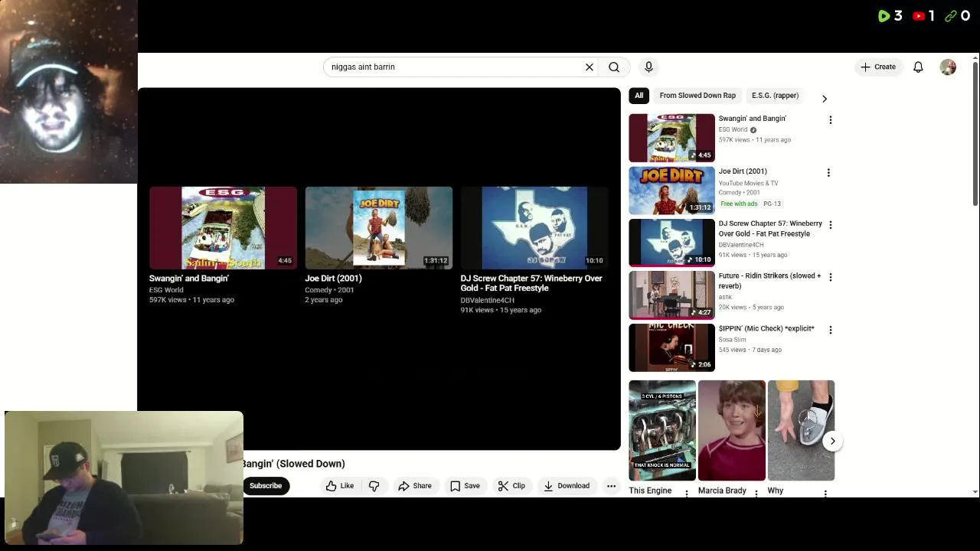Open the sidebar title Swangin' and Bangin'

point(752,119)
